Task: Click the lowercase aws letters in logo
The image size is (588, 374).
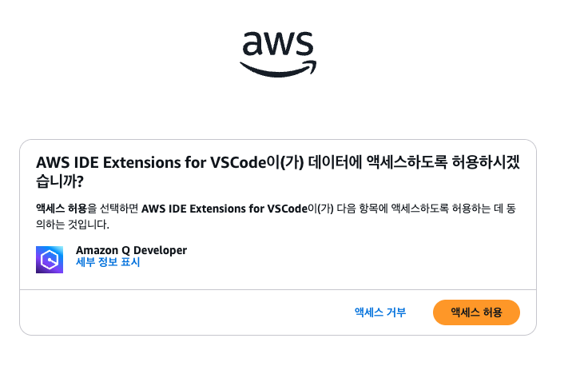Action: coord(278,45)
